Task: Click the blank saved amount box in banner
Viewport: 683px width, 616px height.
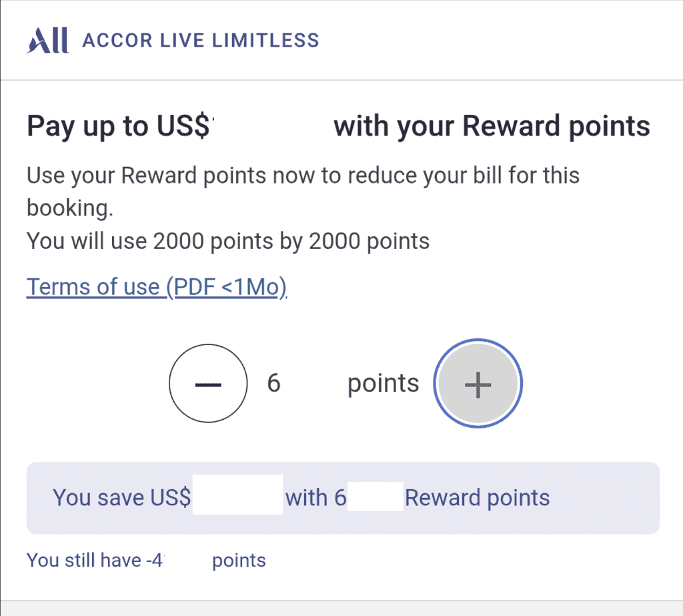Action: 238,495
